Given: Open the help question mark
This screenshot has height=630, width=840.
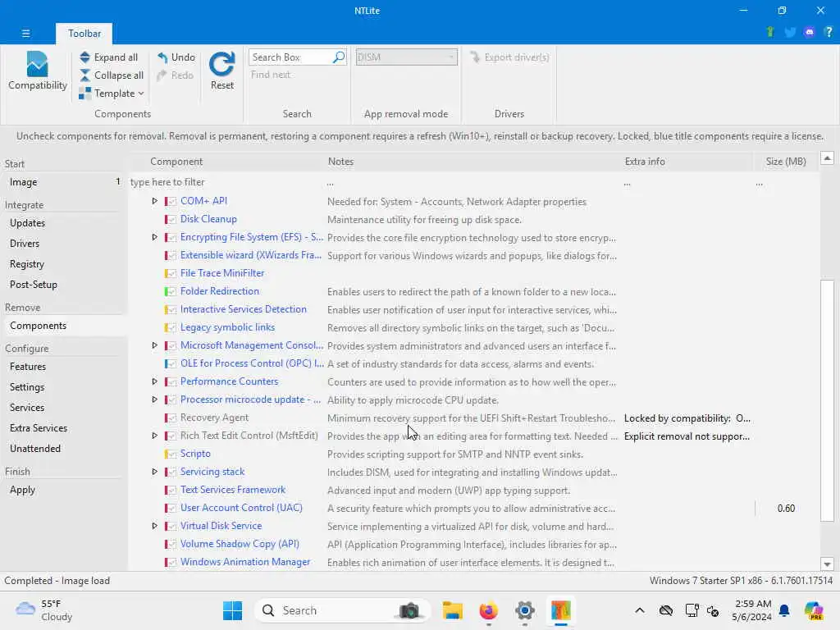Looking at the screenshot, I should click(829, 32).
